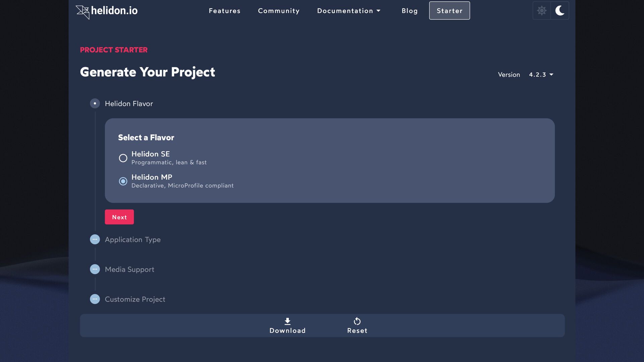This screenshot has width=644, height=362.
Task: Open the Version 4.2.3 dropdown
Action: [541, 75]
